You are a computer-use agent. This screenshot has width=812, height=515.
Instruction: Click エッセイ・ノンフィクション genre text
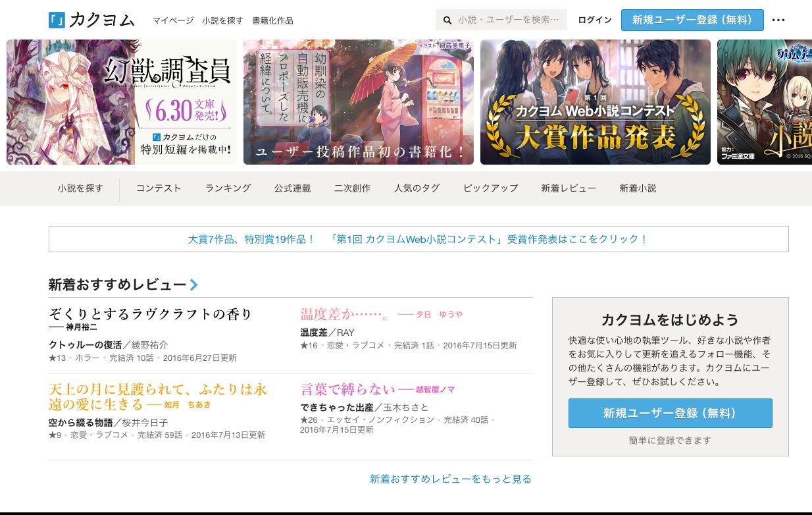(x=381, y=420)
